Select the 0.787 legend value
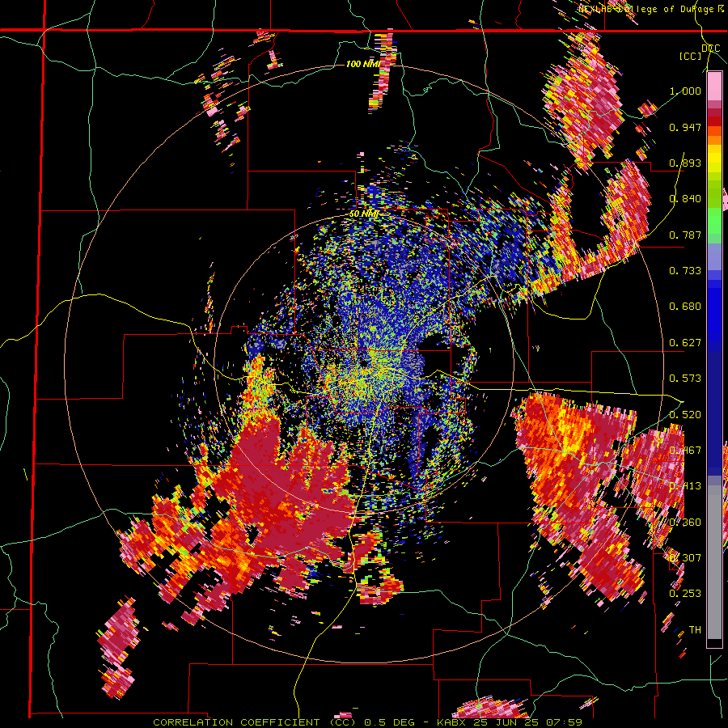728x728 pixels. pyautogui.click(x=685, y=235)
